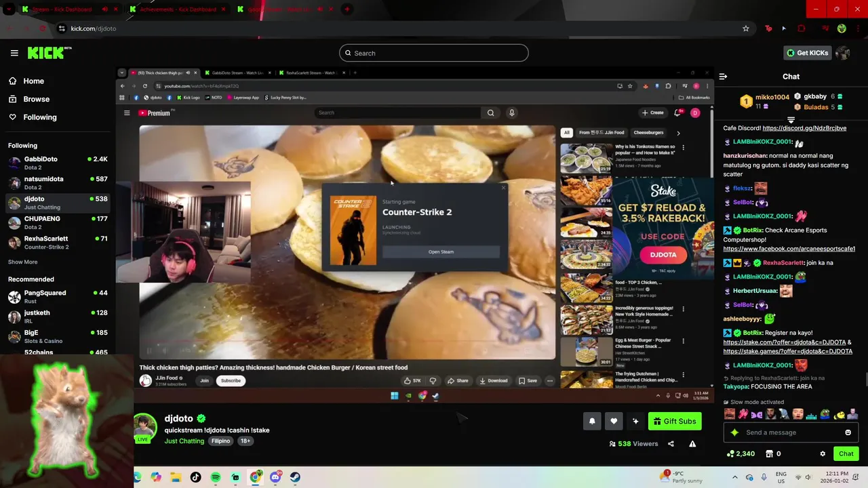Click the green Chat send button
Image resolution: width=868 pixels, height=488 pixels.
tap(846, 453)
